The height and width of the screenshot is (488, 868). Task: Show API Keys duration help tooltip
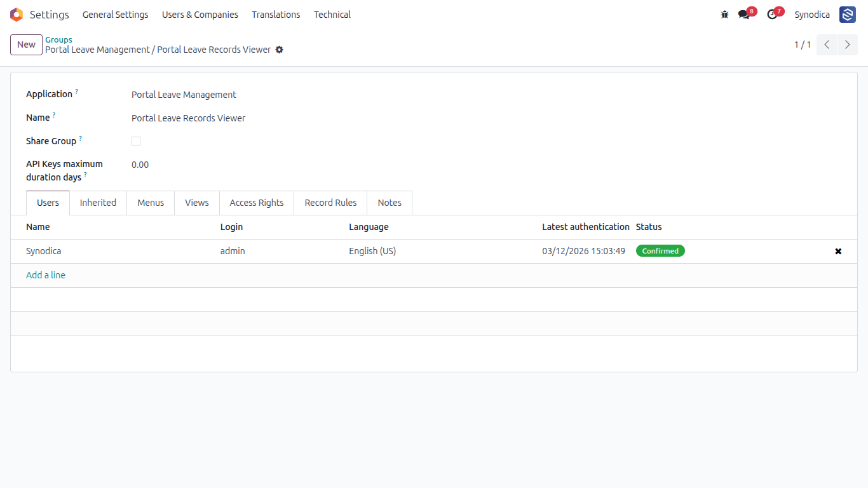point(85,175)
